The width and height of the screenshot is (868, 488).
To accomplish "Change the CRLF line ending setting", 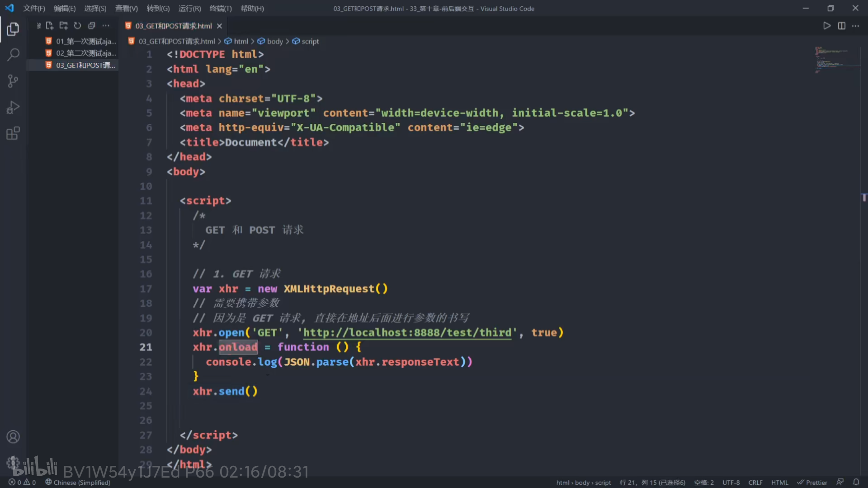I will [x=755, y=483].
